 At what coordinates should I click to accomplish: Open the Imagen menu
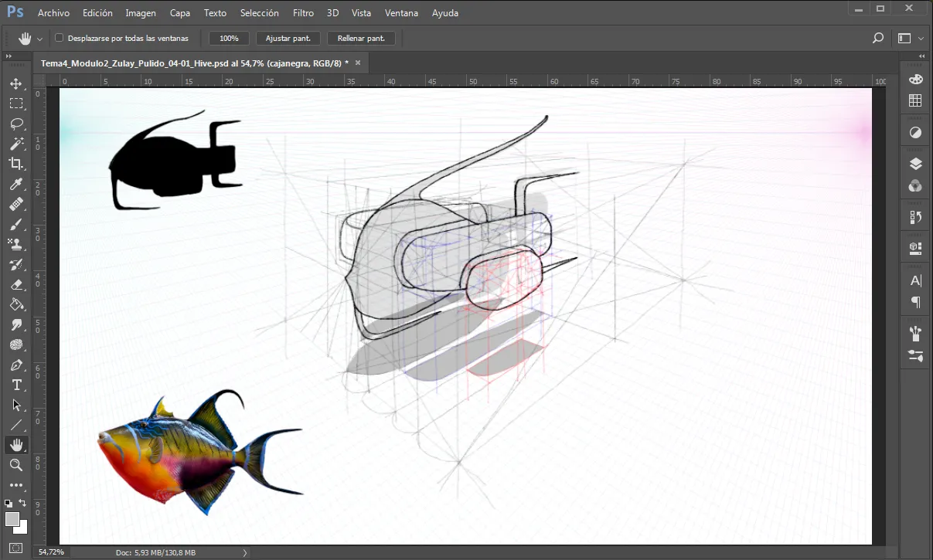pyautogui.click(x=141, y=13)
